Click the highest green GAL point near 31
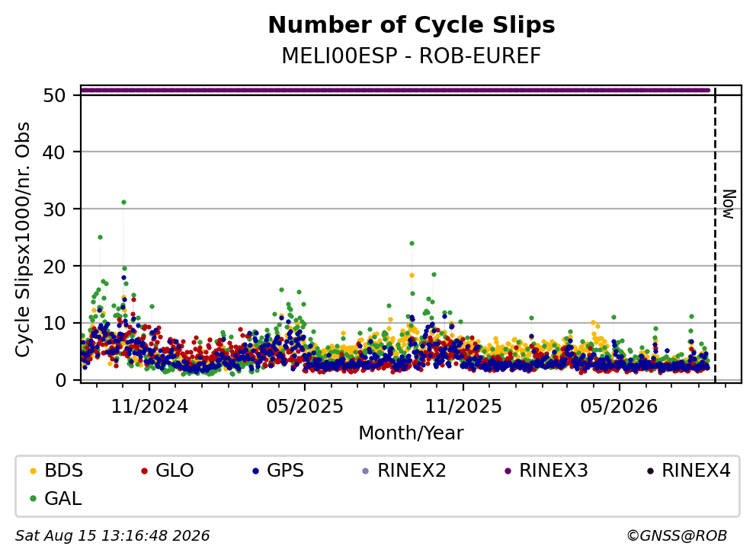This screenshot has height=559, width=756. [x=124, y=203]
